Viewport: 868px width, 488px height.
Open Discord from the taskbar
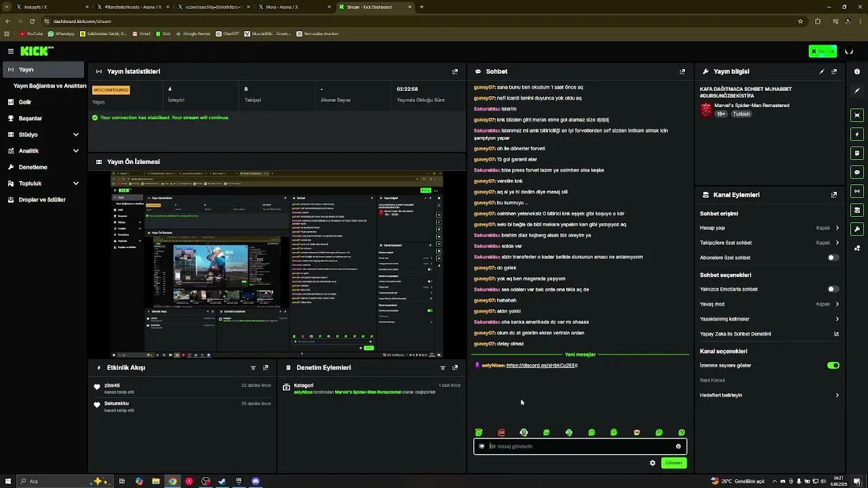pyautogui.click(x=256, y=481)
